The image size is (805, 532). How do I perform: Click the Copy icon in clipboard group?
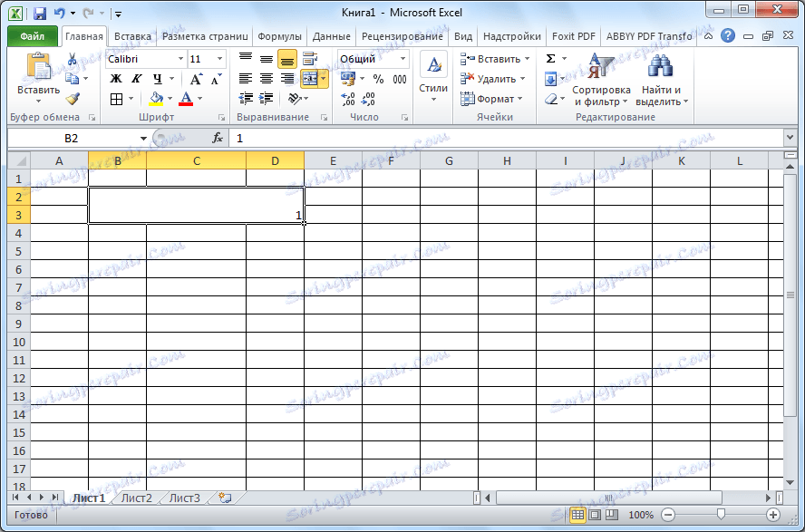tap(73, 79)
